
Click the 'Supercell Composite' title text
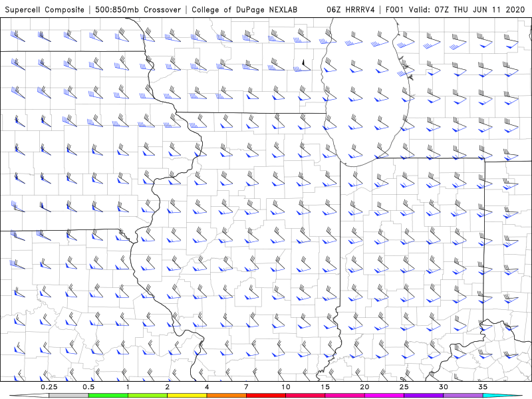45,9
